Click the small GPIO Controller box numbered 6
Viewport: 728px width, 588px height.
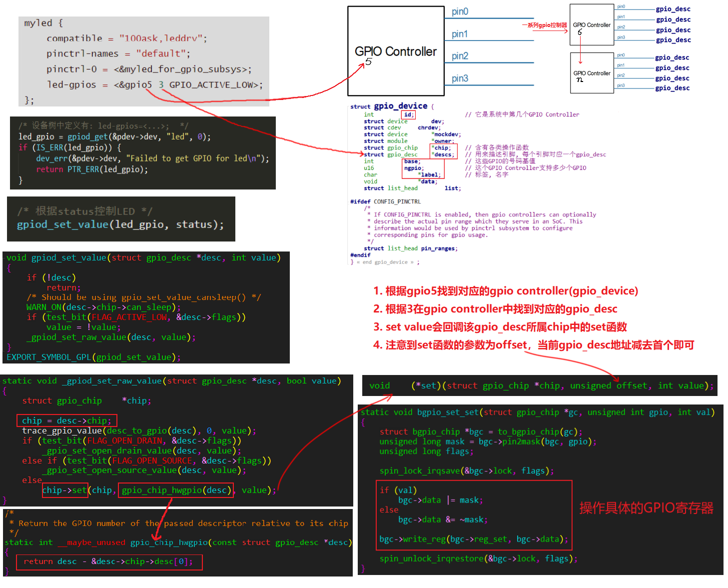(592, 25)
